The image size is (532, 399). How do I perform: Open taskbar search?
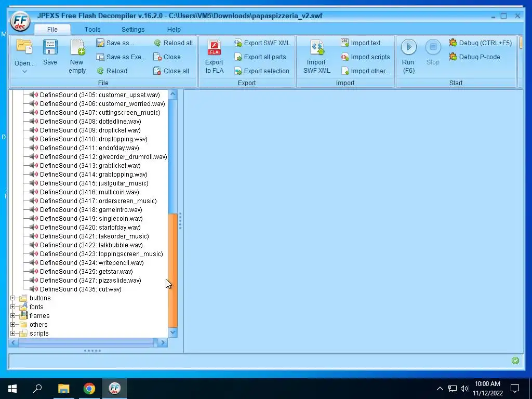tap(37, 389)
